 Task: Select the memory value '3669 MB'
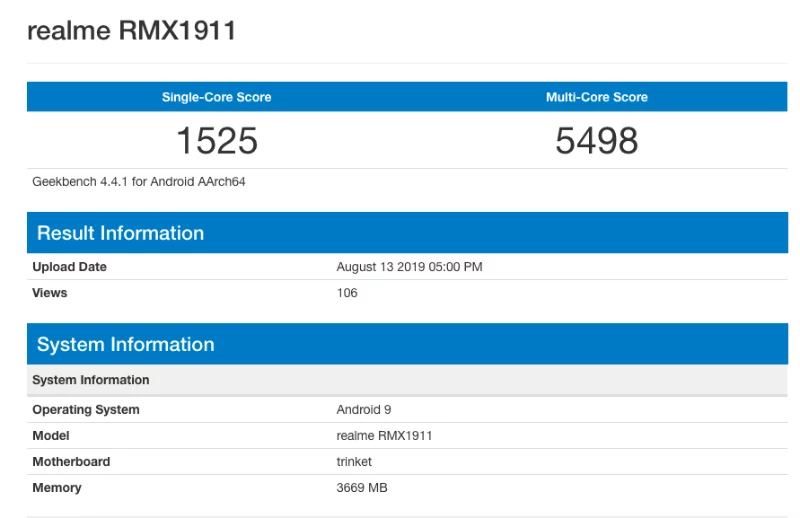click(x=362, y=488)
